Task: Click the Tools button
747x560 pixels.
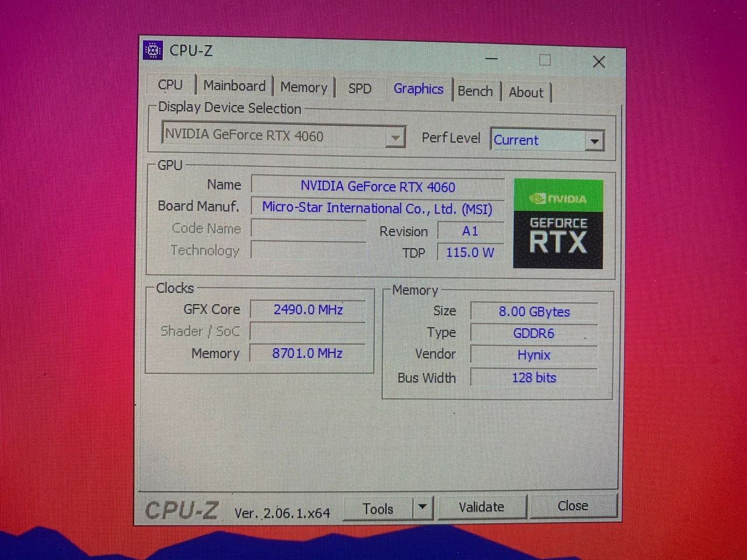Action: tap(378, 509)
